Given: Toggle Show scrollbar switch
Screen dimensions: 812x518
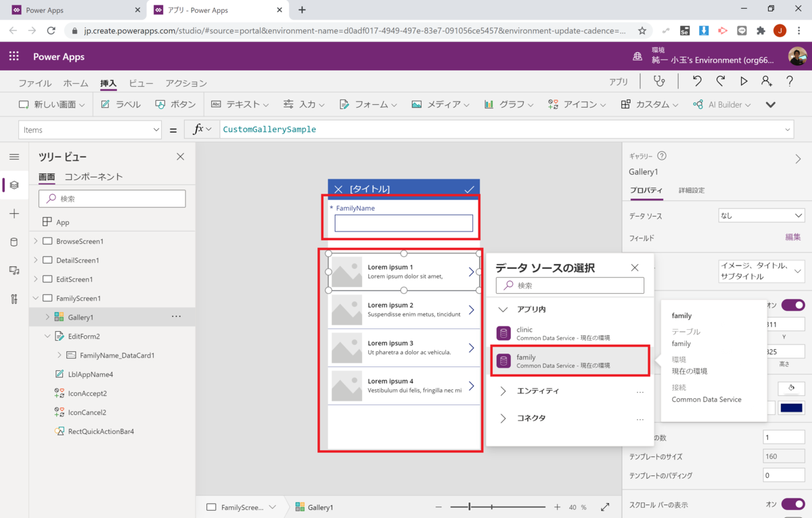Looking at the screenshot, I should (793, 504).
